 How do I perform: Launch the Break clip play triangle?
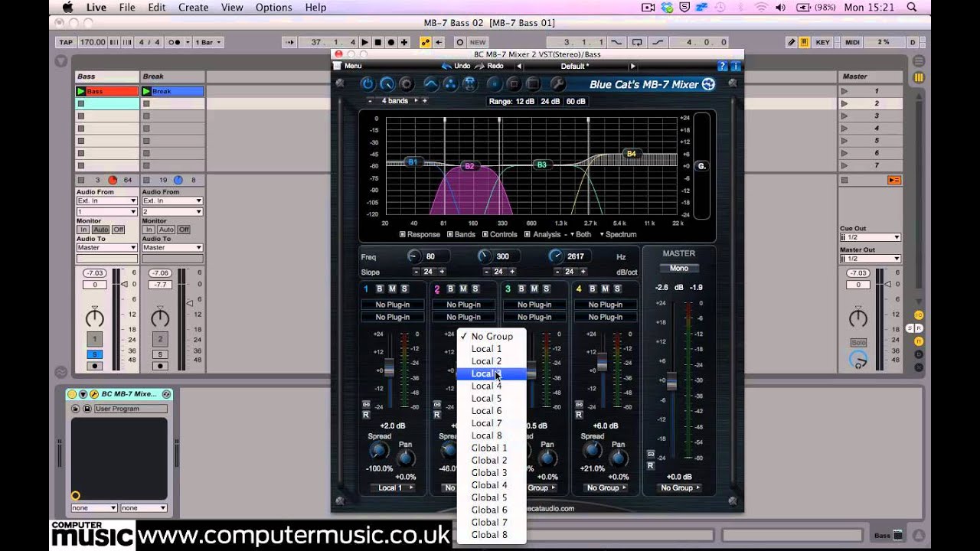146,91
